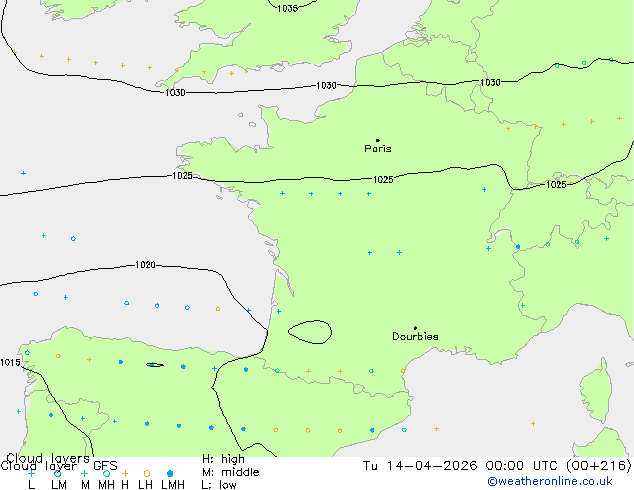The image size is (634, 490).
Task: Click the 1025 label off Brittany's coast
Action: pos(182,175)
